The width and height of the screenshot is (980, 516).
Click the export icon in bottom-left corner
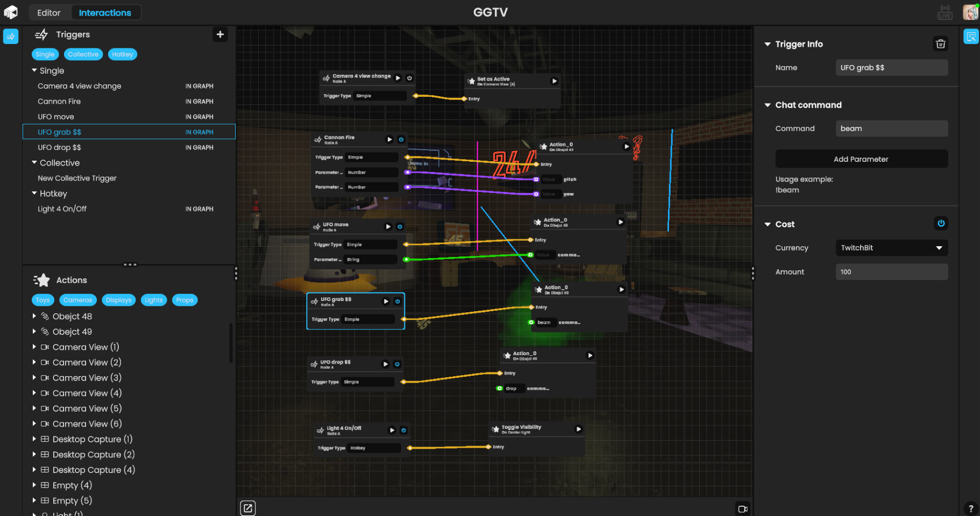coord(248,507)
